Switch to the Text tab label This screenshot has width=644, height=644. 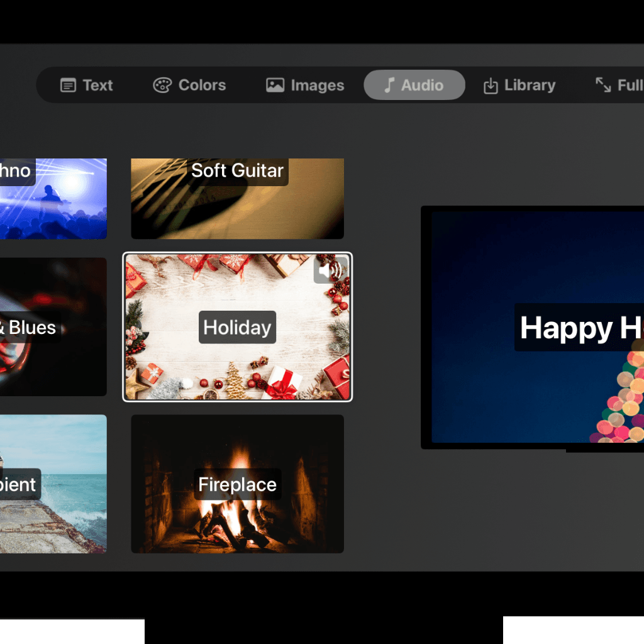[97, 86]
